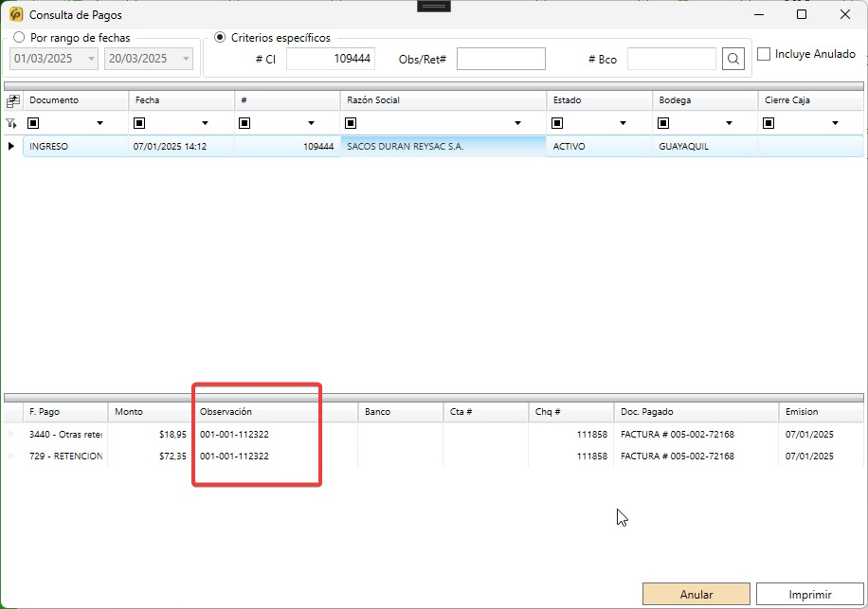
Task: Sort by the Bodega column header
Action: (x=705, y=100)
